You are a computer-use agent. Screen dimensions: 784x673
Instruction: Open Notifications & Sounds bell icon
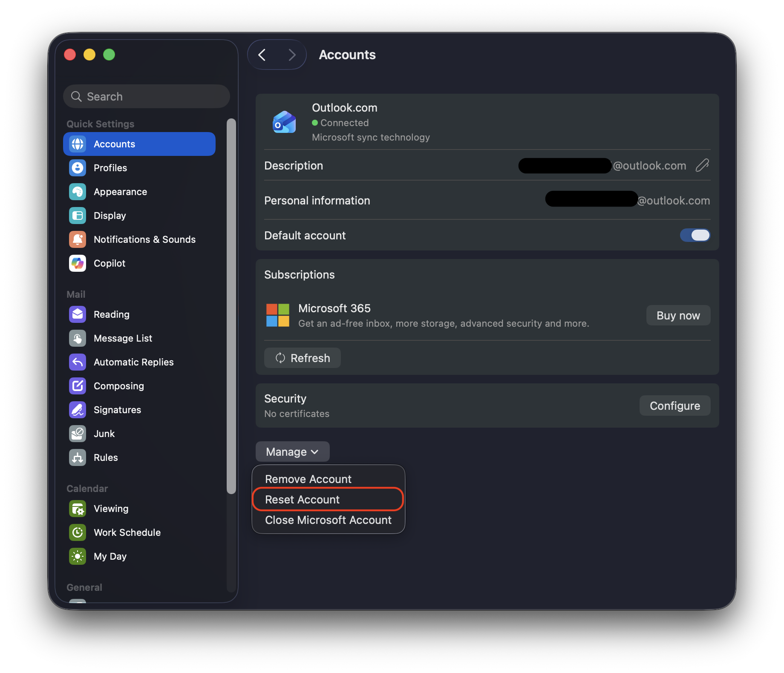[78, 239]
